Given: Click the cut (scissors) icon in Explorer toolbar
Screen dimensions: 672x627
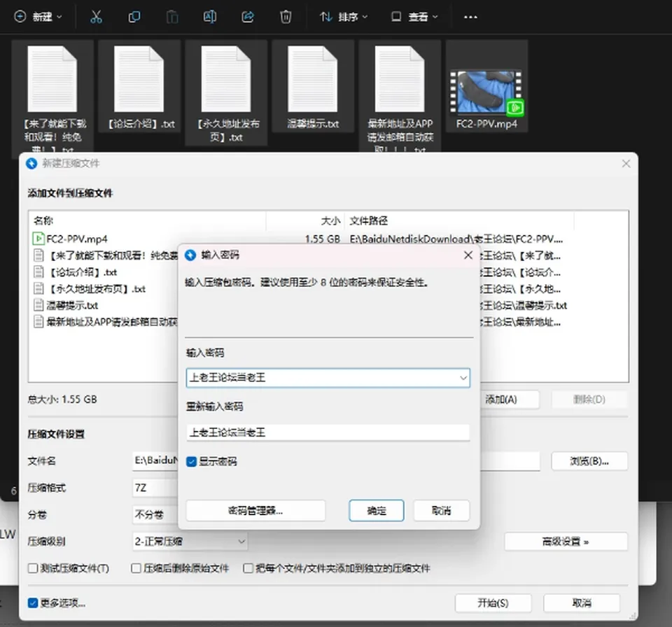Looking at the screenshot, I should (x=96, y=17).
